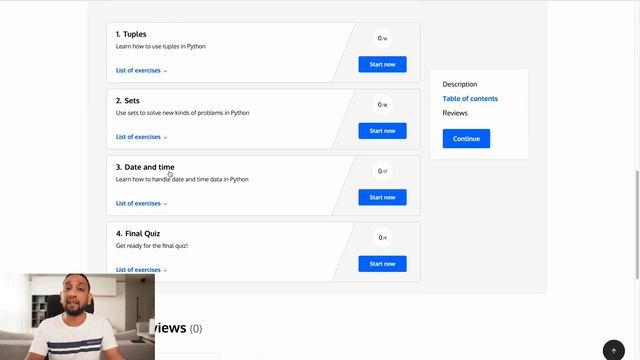Start the Final Quiz now
Image resolution: width=640 pixels, height=360 pixels.
point(382,264)
